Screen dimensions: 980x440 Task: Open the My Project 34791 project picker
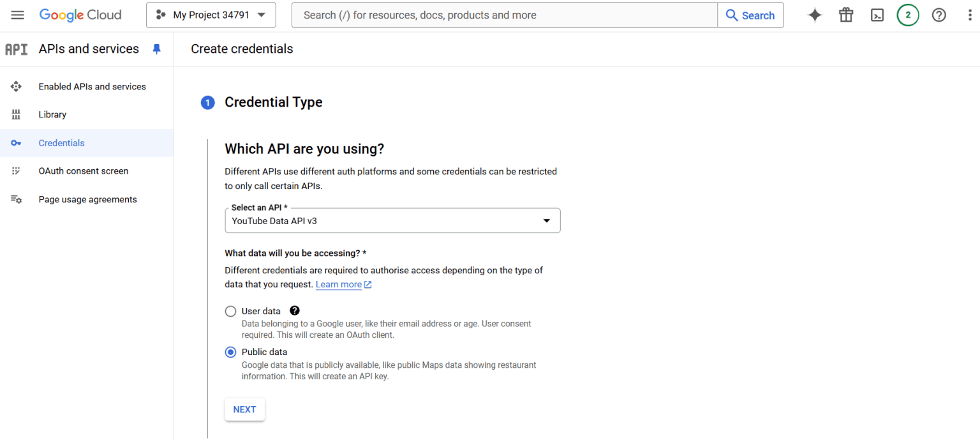(211, 15)
